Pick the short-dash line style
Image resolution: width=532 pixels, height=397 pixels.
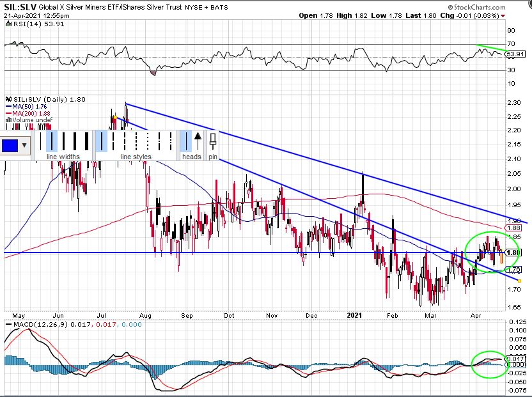tap(136, 141)
